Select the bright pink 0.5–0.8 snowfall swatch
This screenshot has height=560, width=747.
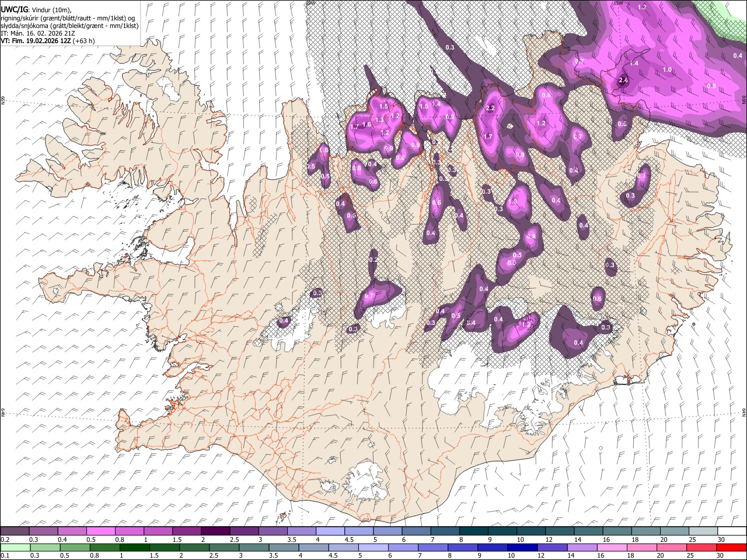(x=101, y=531)
